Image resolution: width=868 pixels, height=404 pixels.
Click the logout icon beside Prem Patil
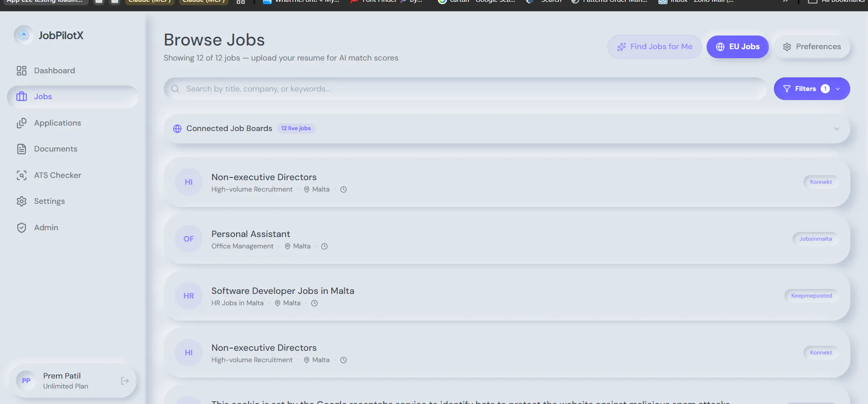click(x=125, y=381)
